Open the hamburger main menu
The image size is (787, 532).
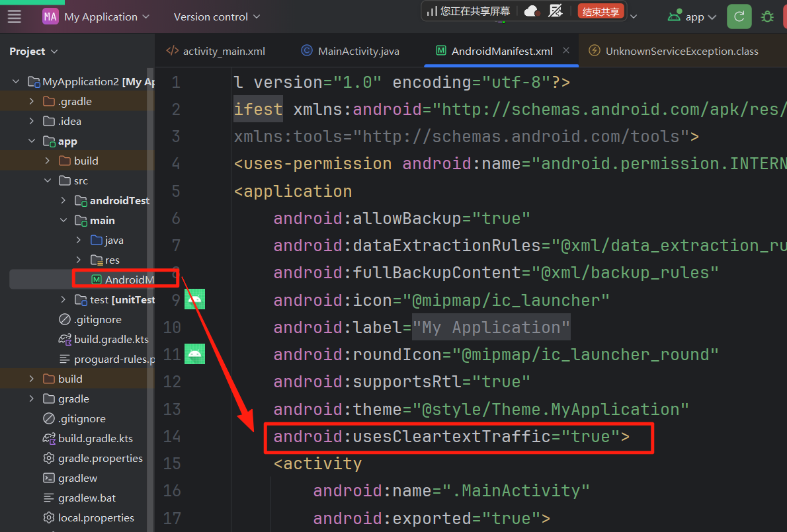click(x=15, y=17)
